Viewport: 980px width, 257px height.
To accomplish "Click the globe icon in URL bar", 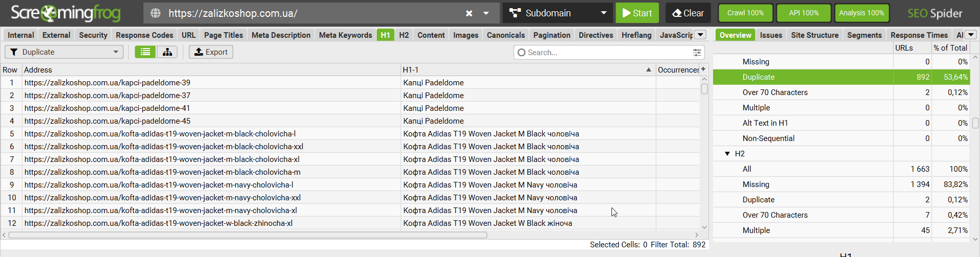I will 156,13.
